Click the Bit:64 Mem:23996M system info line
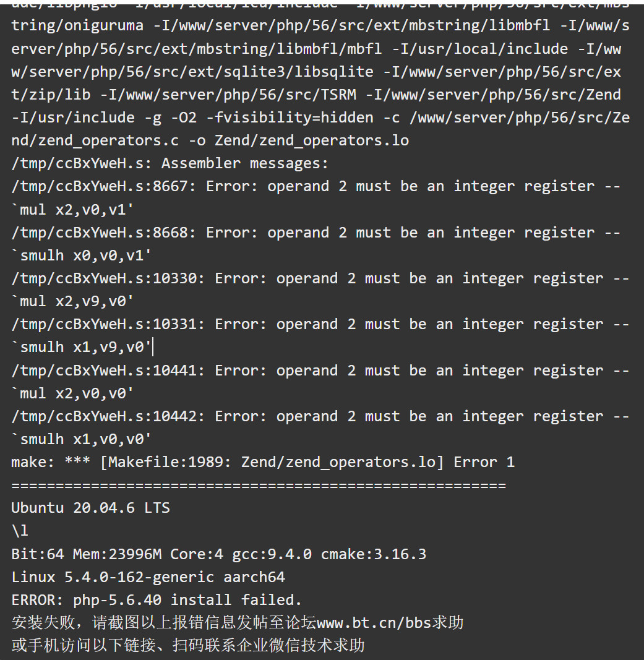Viewport: 644px width, 660px height. click(219, 554)
